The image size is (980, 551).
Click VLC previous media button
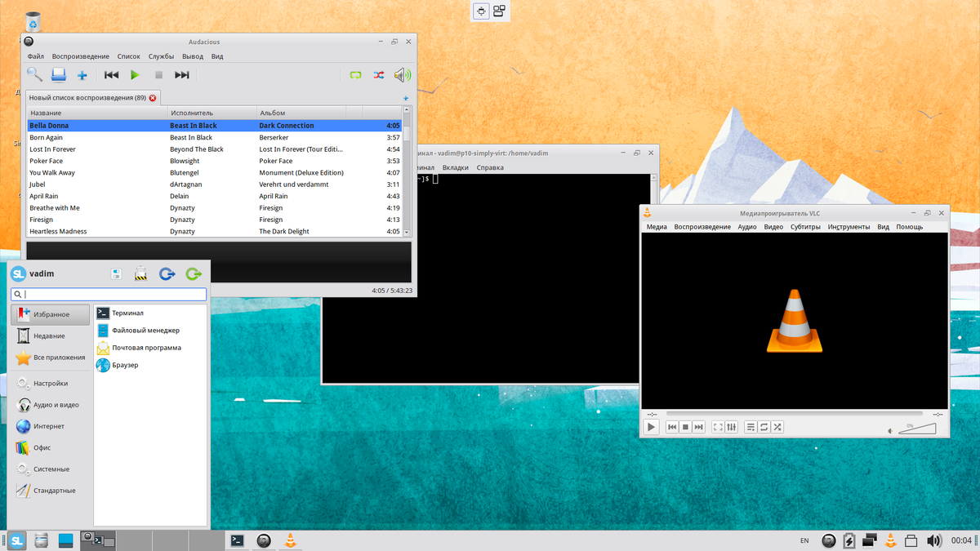(673, 427)
